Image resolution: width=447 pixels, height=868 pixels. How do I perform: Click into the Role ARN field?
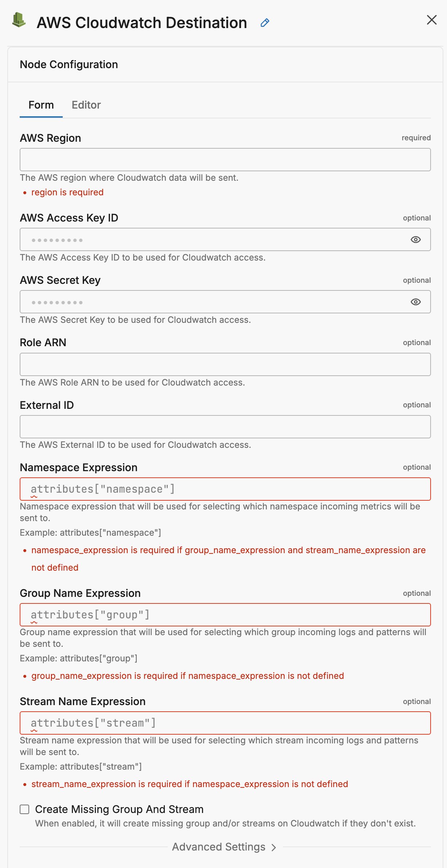(x=225, y=364)
